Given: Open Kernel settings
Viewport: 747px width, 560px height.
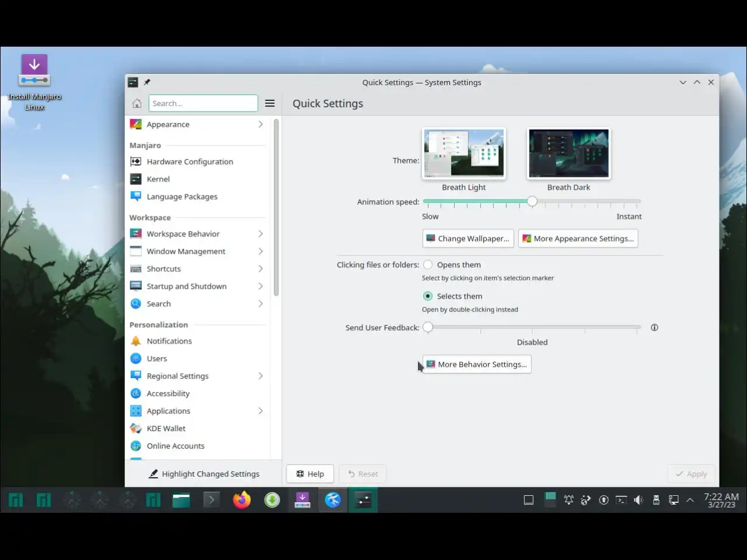Looking at the screenshot, I should (x=197, y=179).
